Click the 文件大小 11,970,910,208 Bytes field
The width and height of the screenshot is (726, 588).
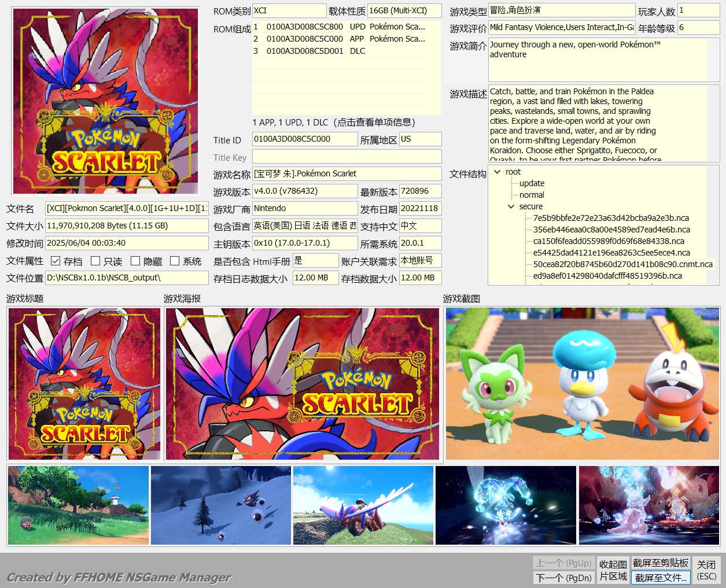pyautogui.click(x=127, y=226)
